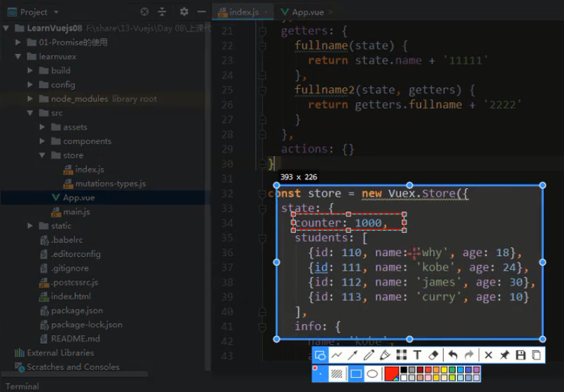Collapse the store folder arrow
This screenshot has width=564, height=392.
point(42,155)
